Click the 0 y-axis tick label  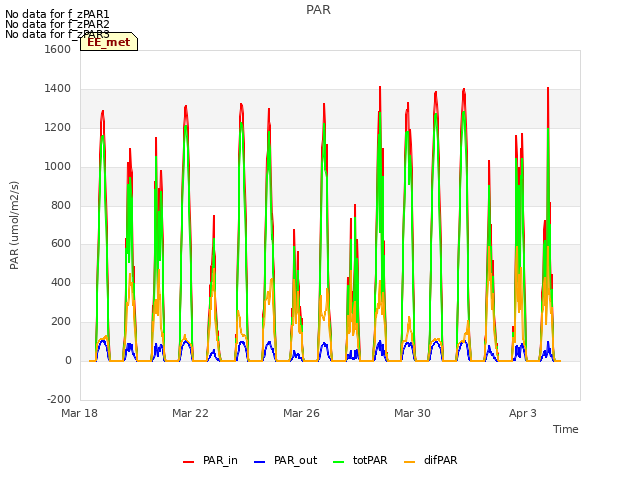pos(68,361)
